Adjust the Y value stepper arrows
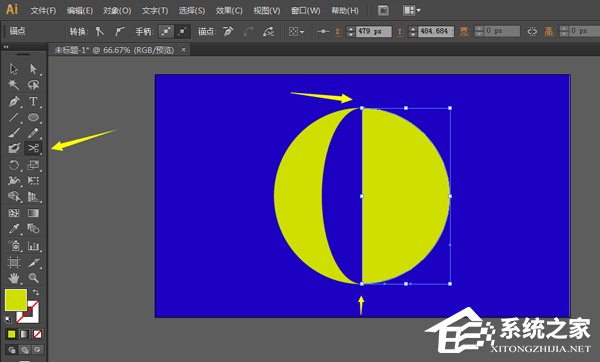This screenshot has height=362, width=600. click(x=412, y=31)
